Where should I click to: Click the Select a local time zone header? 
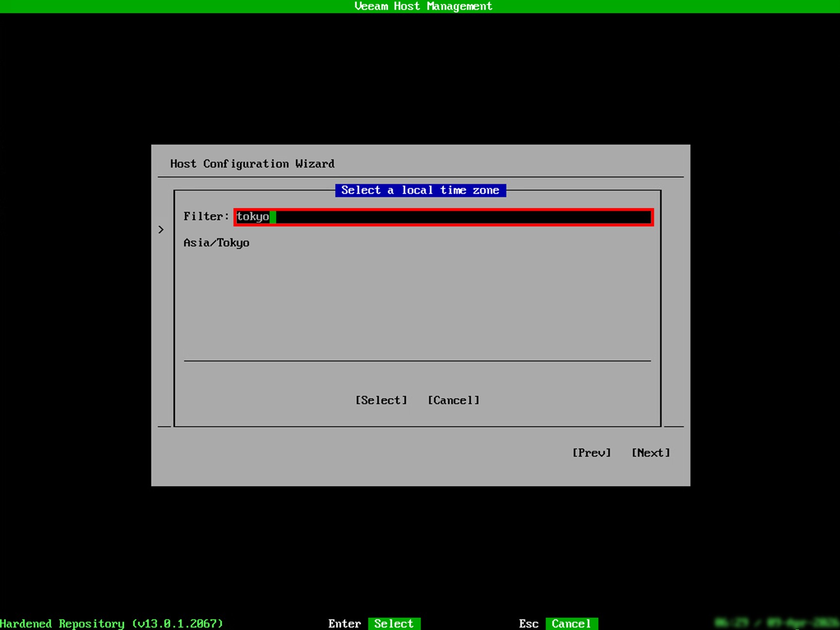(x=420, y=190)
